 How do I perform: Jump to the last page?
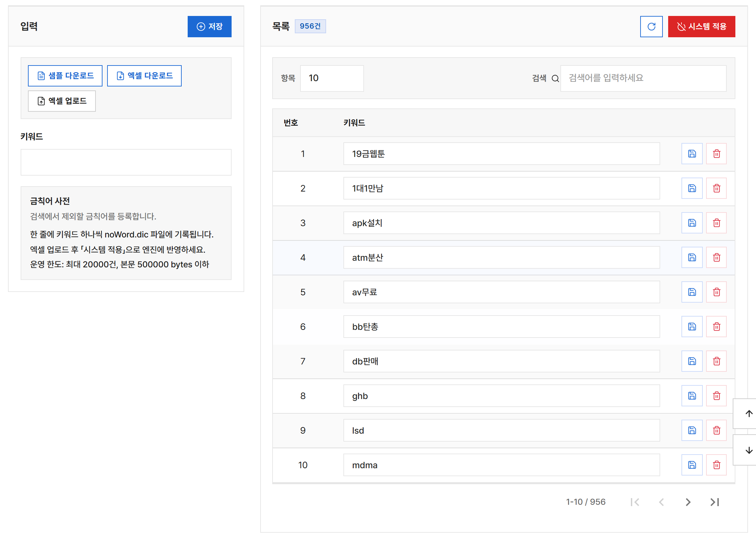tap(714, 502)
